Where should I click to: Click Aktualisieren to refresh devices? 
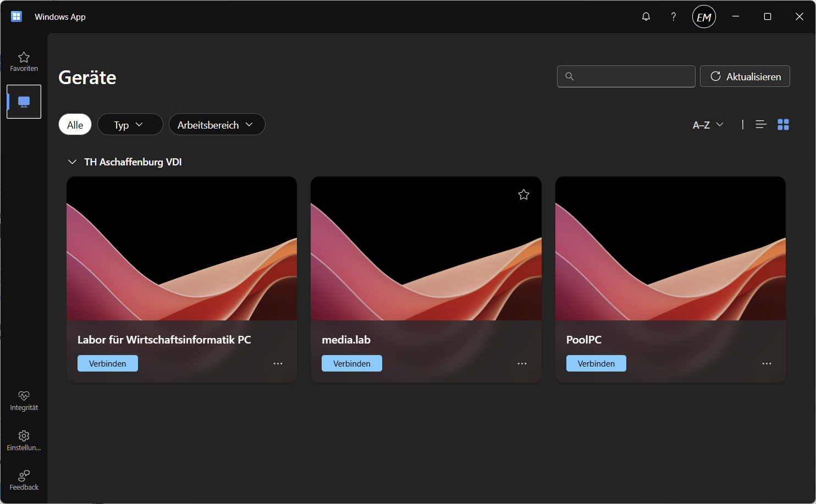pos(745,76)
